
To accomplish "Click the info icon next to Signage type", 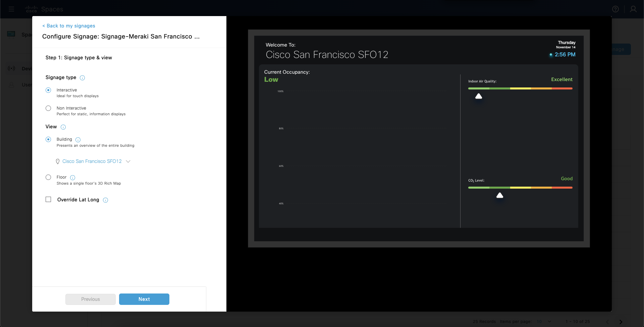I will coord(82,78).
